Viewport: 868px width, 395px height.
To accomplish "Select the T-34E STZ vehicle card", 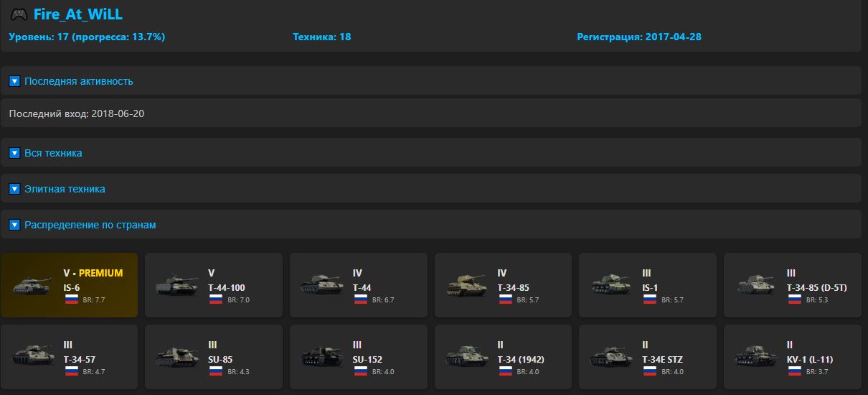I will (648, 357).
